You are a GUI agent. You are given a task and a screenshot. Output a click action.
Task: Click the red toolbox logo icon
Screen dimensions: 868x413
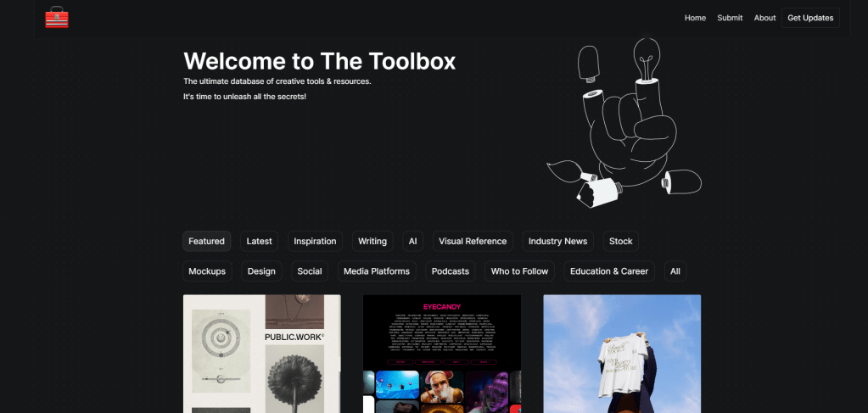point(57,18)
